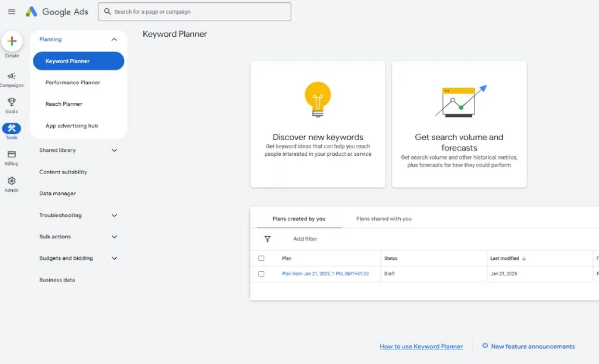Expand the Troubleshooting section
This screenshot has height=364, width=599.
tap(114, 216)
